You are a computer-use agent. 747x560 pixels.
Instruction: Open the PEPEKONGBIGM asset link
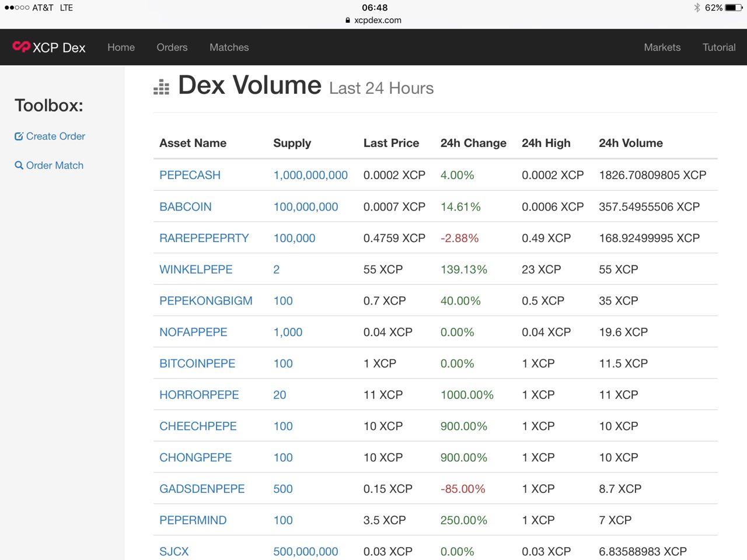[206, 301]
